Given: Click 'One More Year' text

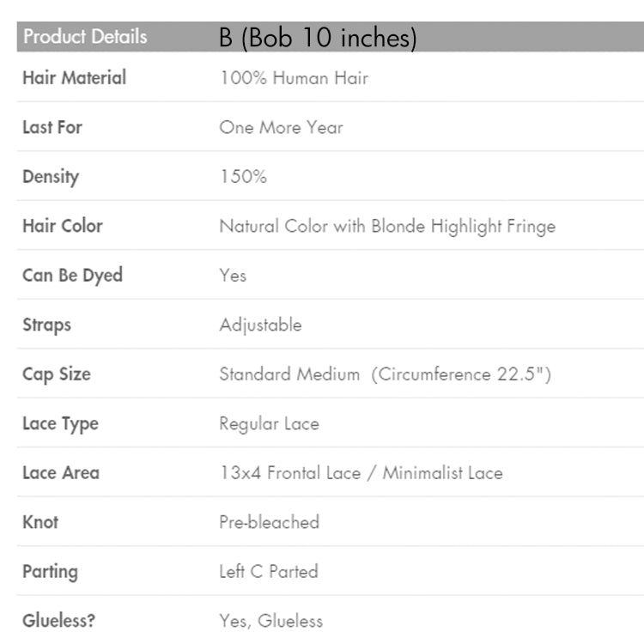Looking at the screenshot, I should pyautogui.click(x=281, y=127).
